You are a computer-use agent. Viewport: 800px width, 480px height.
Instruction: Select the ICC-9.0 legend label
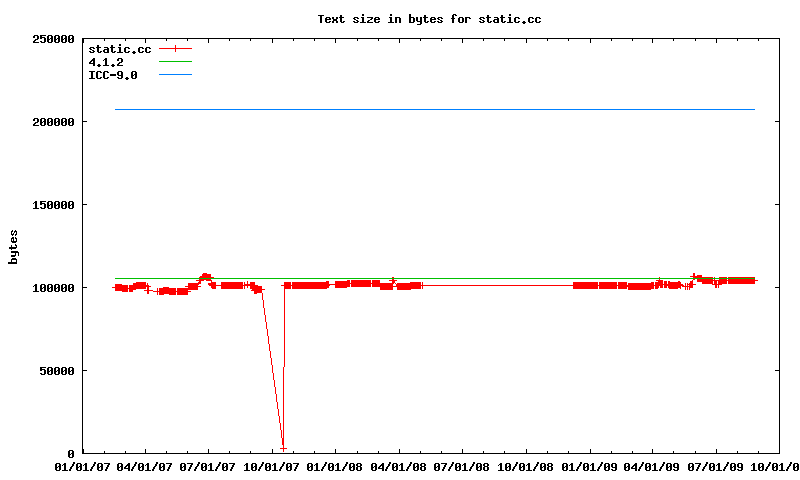click(x=113, y=75)
